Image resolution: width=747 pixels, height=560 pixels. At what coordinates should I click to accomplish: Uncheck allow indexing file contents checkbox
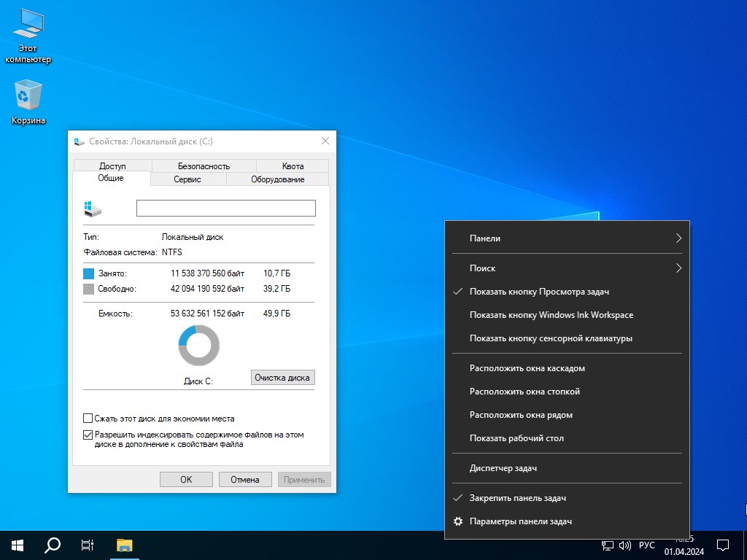(88, 435)
